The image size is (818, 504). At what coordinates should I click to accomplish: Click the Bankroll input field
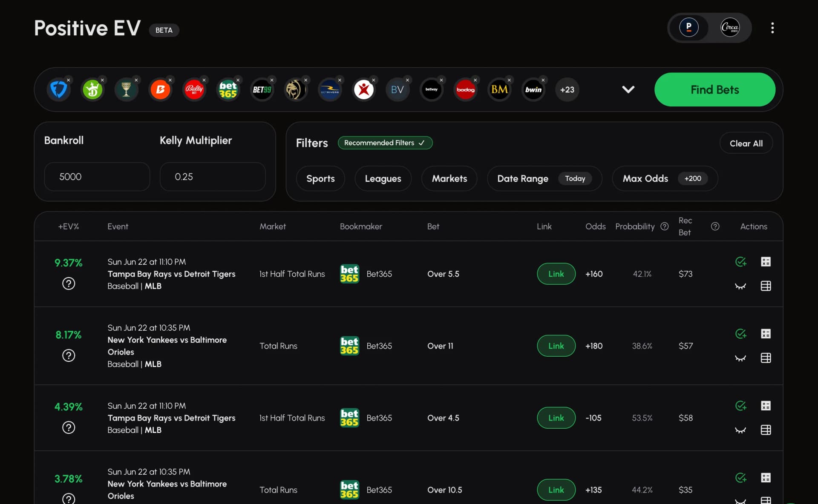(97, 177)
